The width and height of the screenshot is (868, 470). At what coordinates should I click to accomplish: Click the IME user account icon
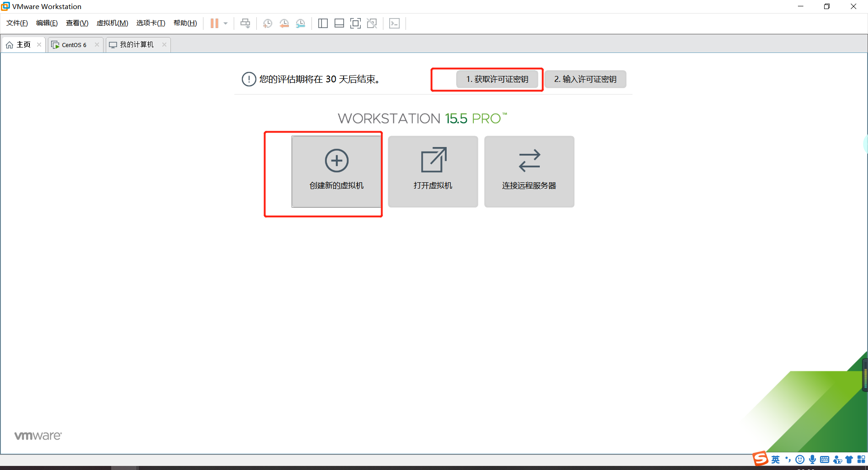[x=837, y=460]
